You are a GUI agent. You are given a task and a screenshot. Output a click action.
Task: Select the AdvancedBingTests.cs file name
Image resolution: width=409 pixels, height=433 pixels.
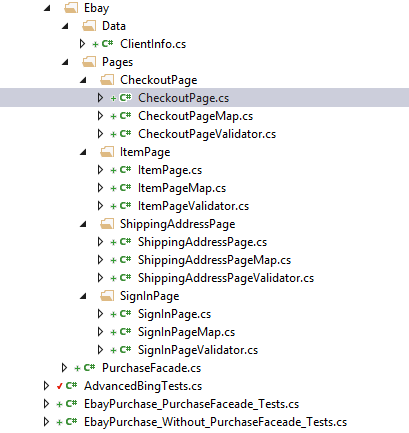click(143, 386)
